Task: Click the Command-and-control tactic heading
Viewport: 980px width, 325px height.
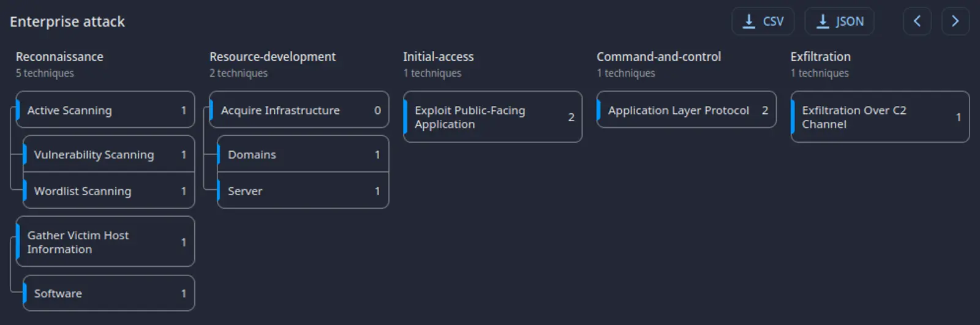Action: tap(658, 57)
